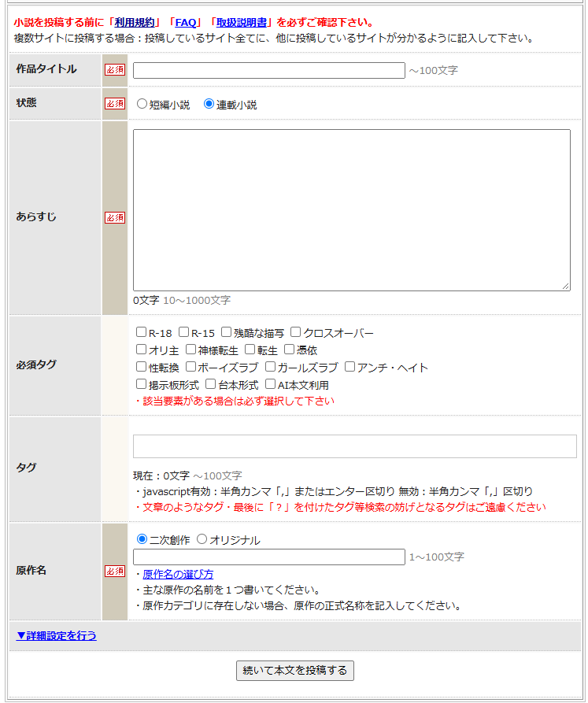Viewport: 588px width, 703px height.
Task: Open the 取扱説明書 link
Action: (x=242, y=22)
